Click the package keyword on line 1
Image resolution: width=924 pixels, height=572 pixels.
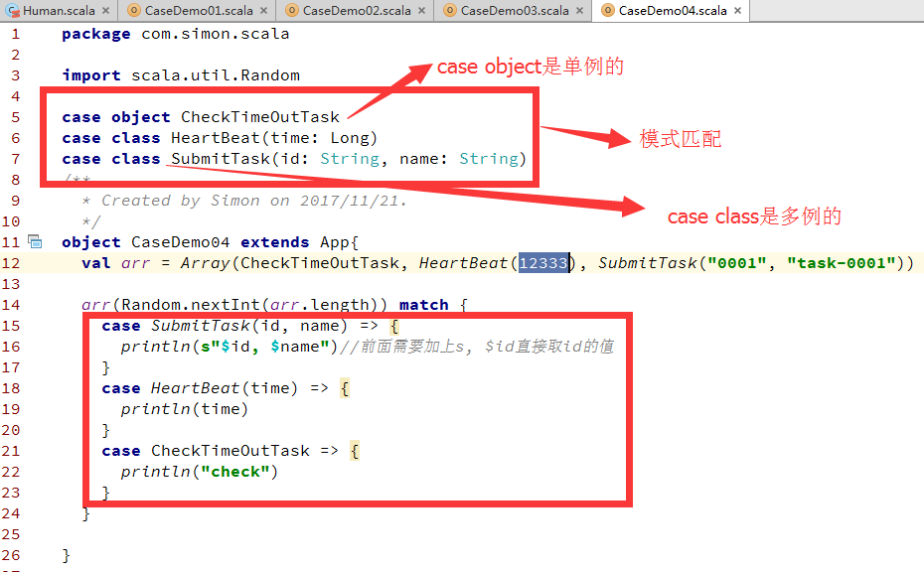tap(96, 34)
